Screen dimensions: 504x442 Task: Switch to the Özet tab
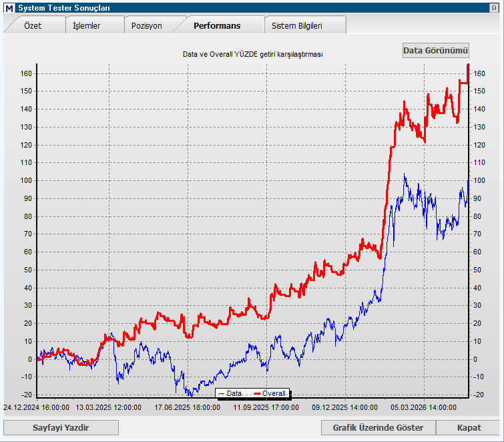point(33,26)
